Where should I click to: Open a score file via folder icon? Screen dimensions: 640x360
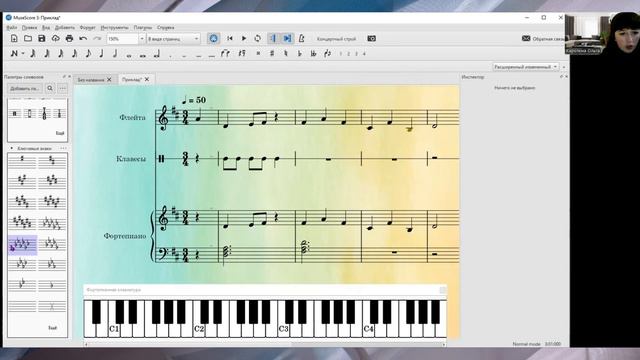28,39
